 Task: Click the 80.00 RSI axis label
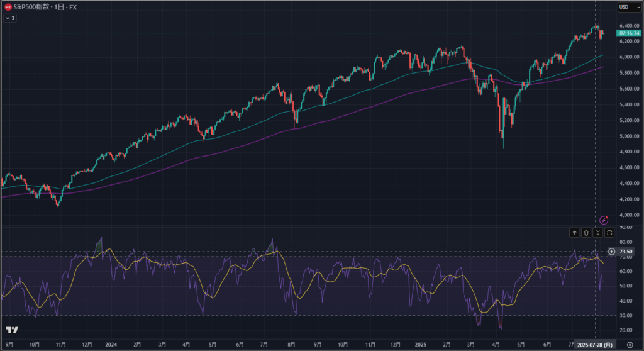tap(626, 242)
